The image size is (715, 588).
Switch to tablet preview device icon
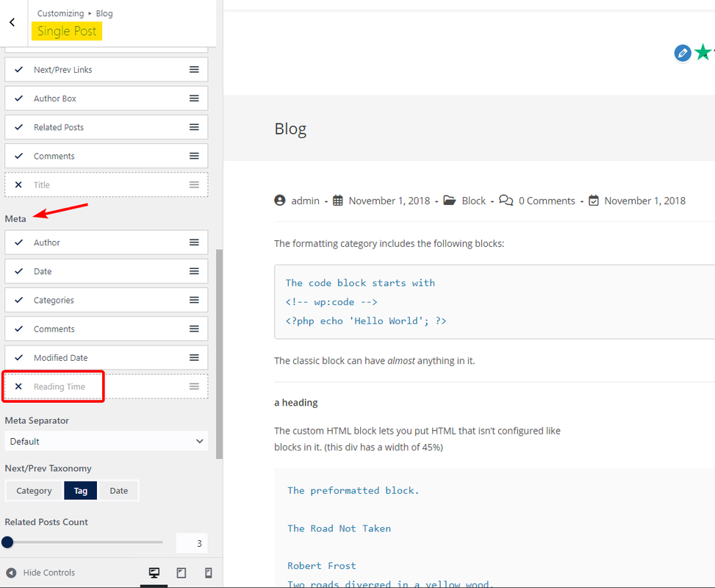coord(182,573)
